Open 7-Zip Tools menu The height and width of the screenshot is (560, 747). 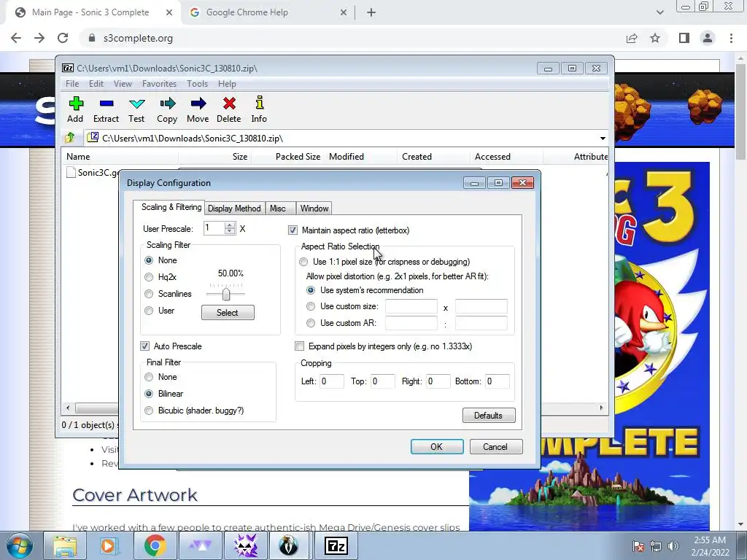[197, 84]
